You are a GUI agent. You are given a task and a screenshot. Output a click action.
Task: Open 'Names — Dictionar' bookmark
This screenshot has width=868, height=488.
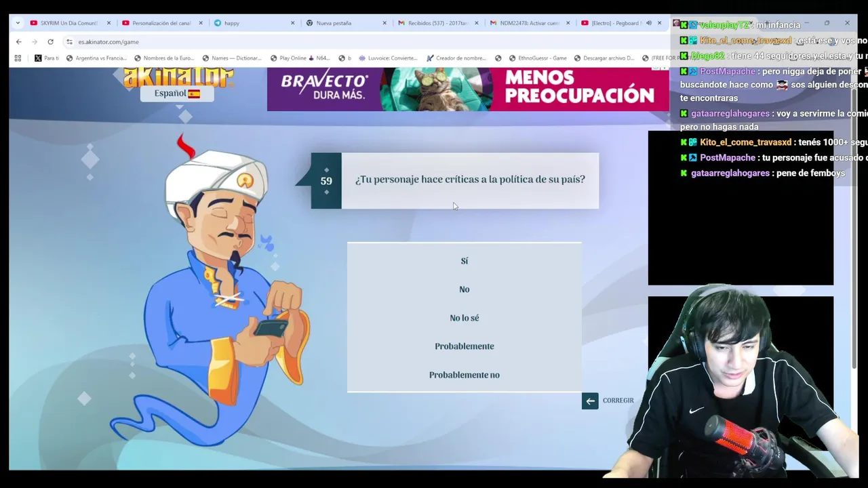pos(232,58)
